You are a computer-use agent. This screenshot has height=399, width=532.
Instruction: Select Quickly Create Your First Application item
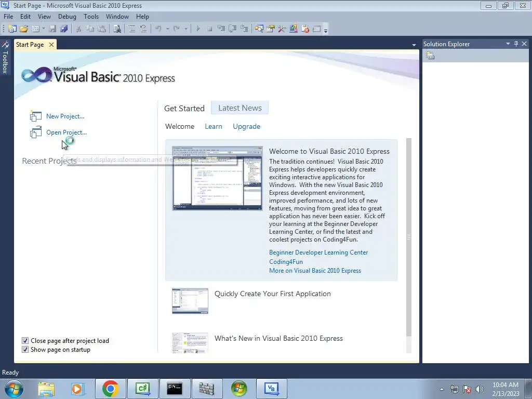coord(272,294)
